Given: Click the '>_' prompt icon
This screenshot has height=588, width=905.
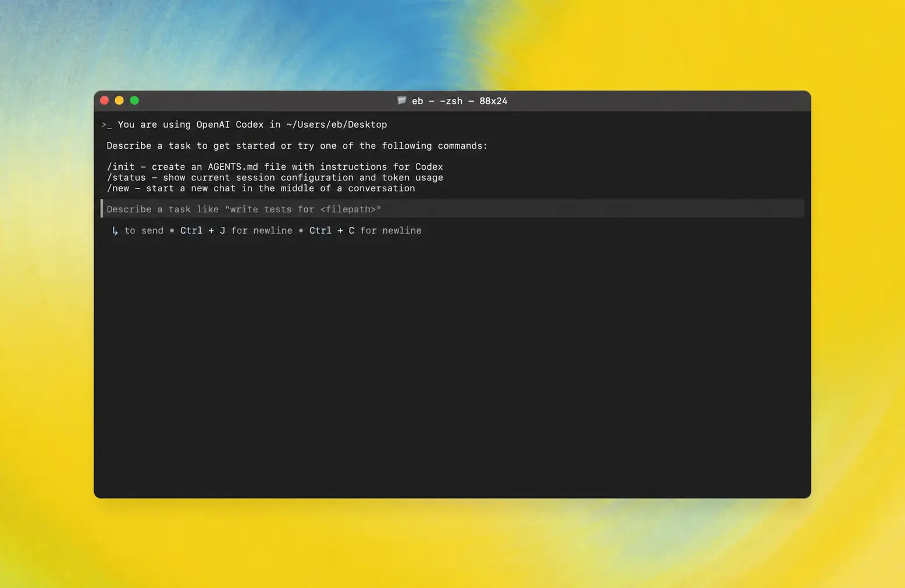Looking at the screenshot, I should tap(106, 125).
